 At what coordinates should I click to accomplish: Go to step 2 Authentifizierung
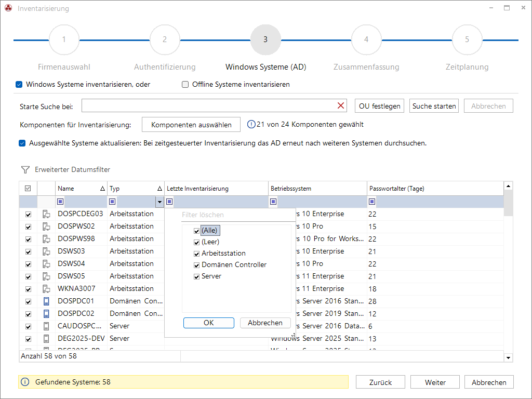click(x=165, y=39)
